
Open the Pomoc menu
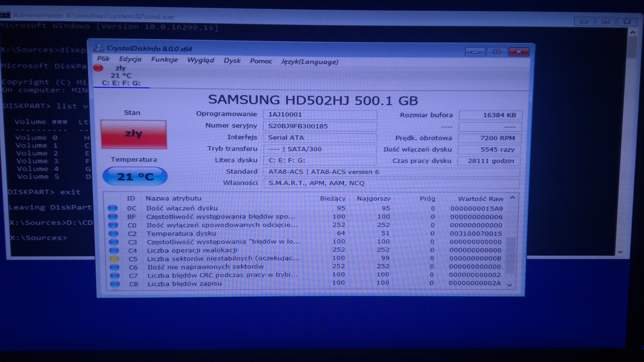pyautogui.click(x=261, y=61)
